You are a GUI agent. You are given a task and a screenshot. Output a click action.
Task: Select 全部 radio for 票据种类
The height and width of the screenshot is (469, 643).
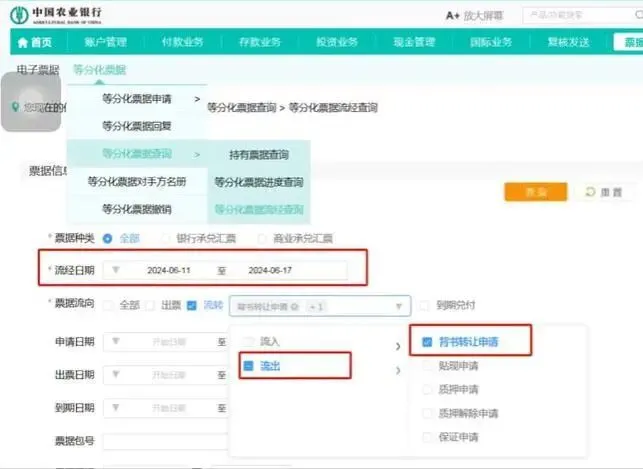107,238
